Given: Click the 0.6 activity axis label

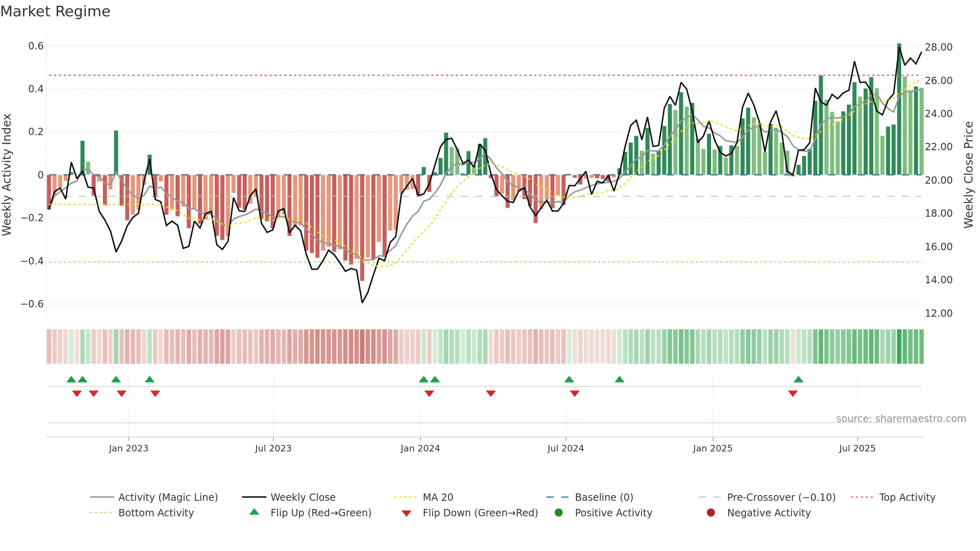Looking at the screenshot, I should (36, 46).
